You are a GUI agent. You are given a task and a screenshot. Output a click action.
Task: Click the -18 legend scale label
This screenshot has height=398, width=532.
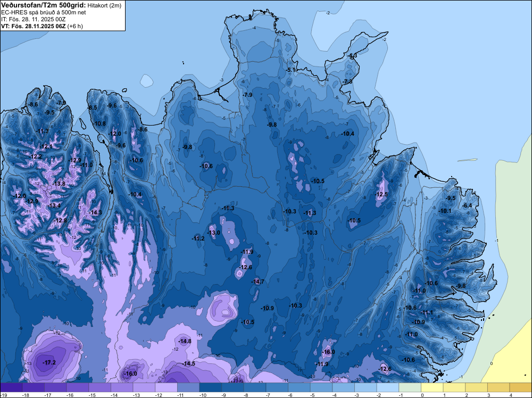coord(25,395)
